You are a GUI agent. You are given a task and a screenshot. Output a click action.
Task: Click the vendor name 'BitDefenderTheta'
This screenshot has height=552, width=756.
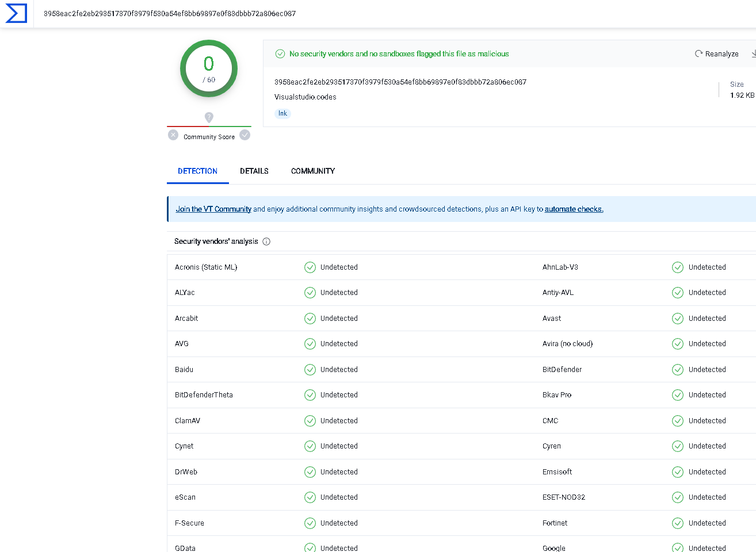coord(204,395)
